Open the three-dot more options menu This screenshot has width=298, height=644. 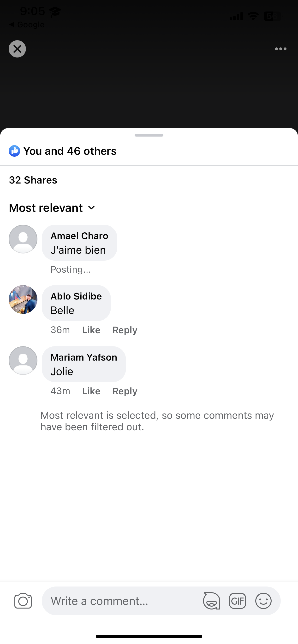(280, 49)
